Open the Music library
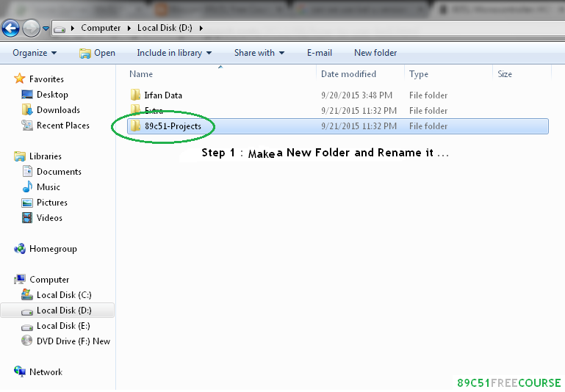 48,187
